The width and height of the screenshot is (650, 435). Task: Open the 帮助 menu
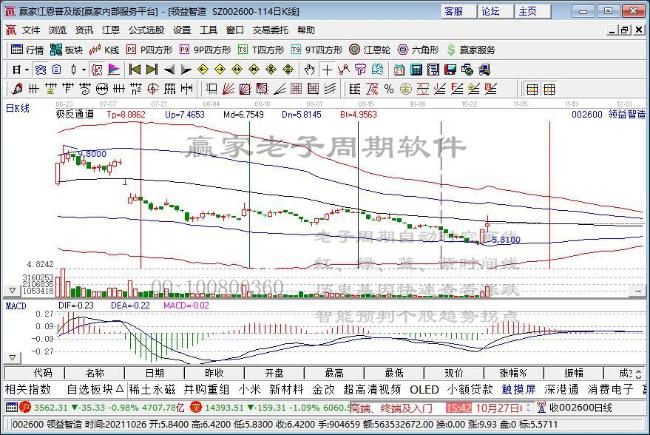click(x=306, y=30)
